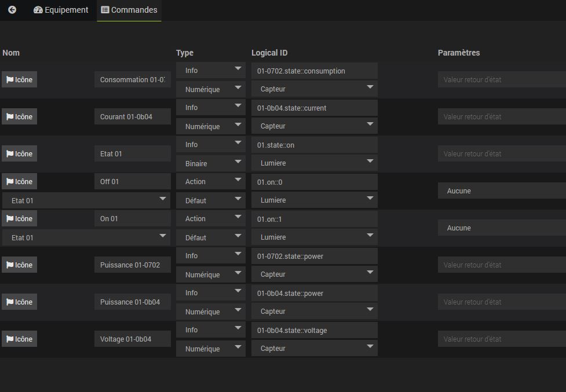
Task: Open Capteur dropdown under 01-0b04.state::voltage
Action: coord(315,349)
